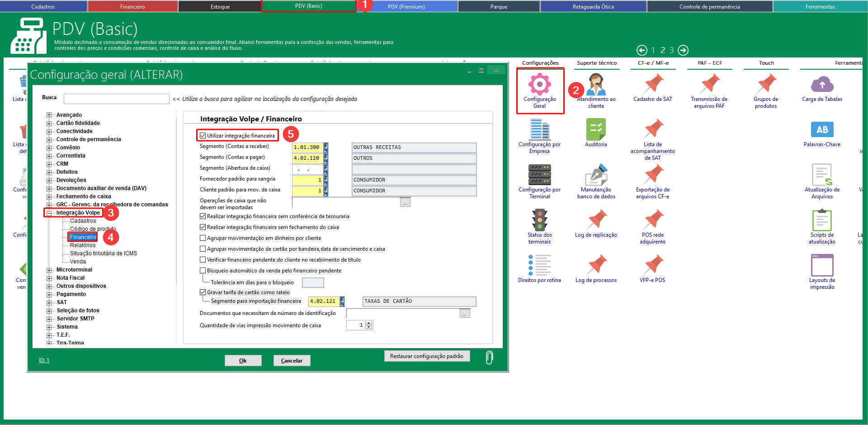Open Atendimento ao cliente support icon
868x425 pixels.
pyautogui.click(x=596, y=85)
